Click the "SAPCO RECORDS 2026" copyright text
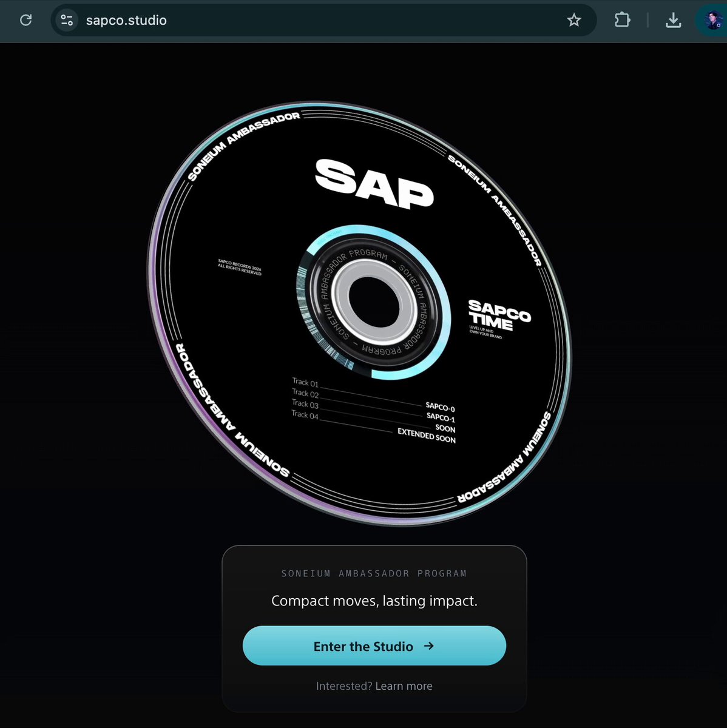This screenshot has width=727, height=728. [x=240, y=265]
